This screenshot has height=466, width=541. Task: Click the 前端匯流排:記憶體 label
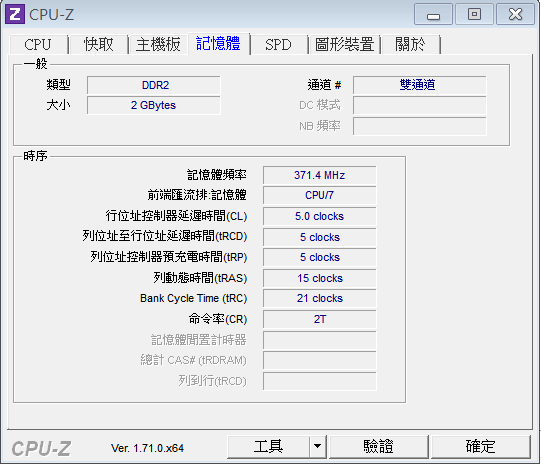pyautogui.click(x=197, y=195)
